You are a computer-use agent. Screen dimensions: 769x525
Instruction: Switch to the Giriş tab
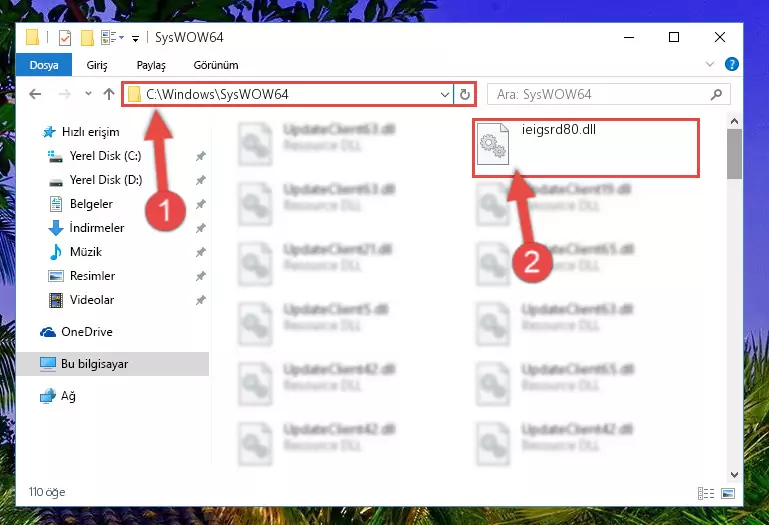tap(97, 65)
